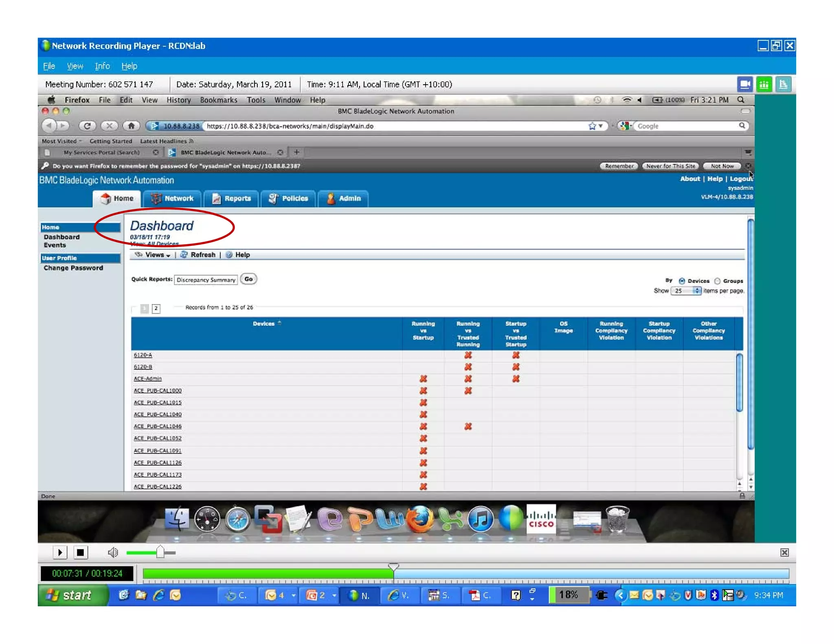Click the top-right Help link
The image size is (834, 644).
(715, 179)
